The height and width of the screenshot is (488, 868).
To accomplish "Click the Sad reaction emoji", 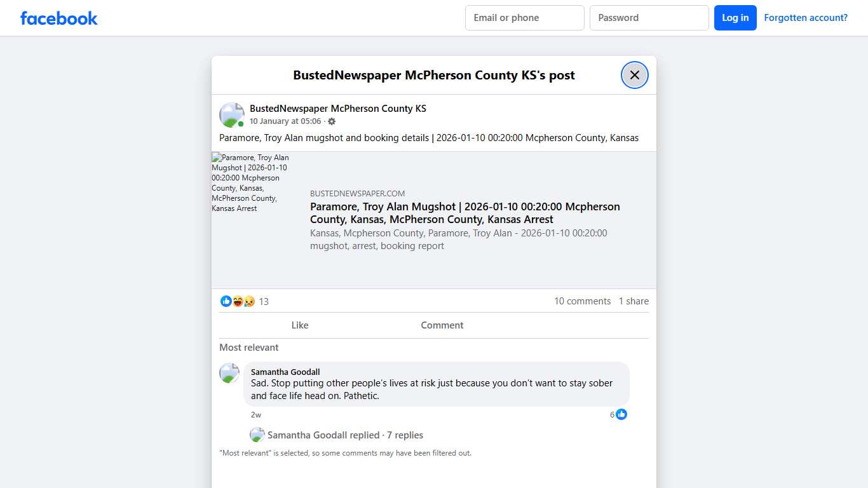I will point(249,301).
